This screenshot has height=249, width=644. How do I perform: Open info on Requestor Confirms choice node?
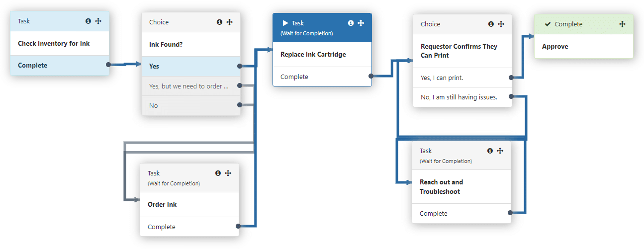click(491, 24)
